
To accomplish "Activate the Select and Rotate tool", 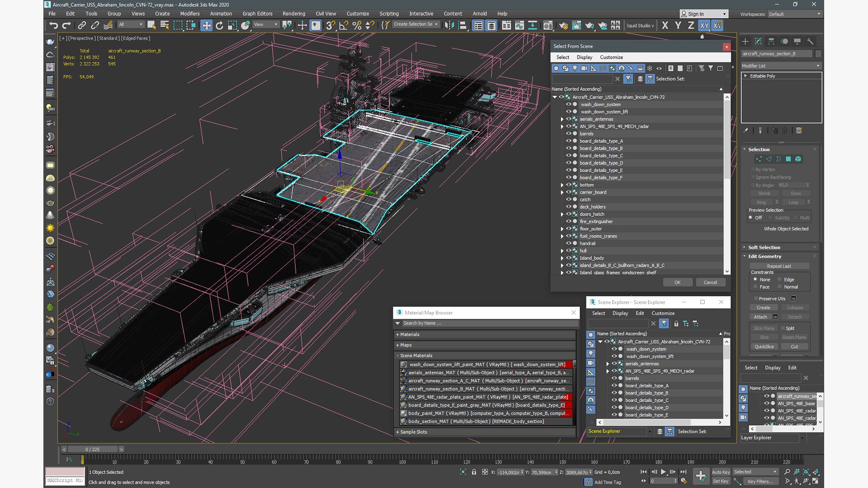I will click(x=219, y=25).
